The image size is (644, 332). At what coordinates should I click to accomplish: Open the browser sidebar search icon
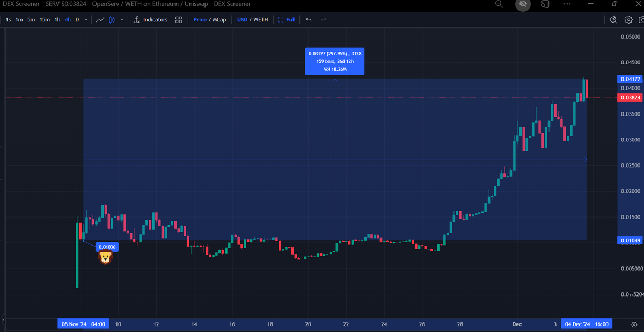coord(545,4)
